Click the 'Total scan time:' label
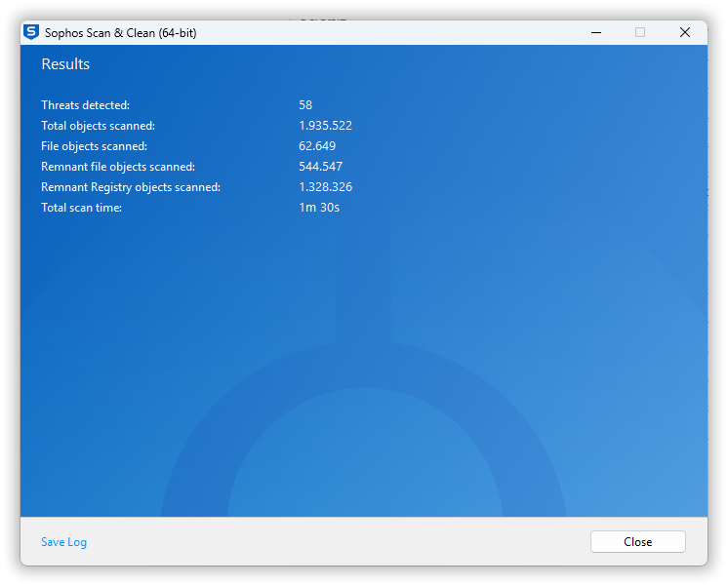 click(82, 208)
